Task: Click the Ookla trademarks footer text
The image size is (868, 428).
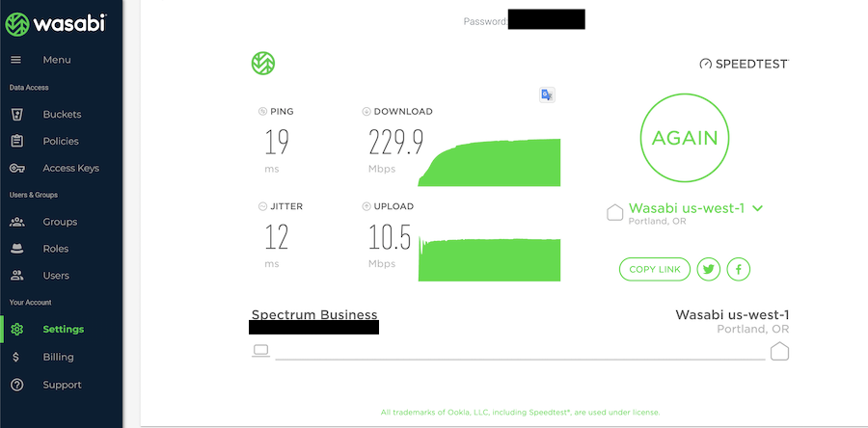Action: 521,413
